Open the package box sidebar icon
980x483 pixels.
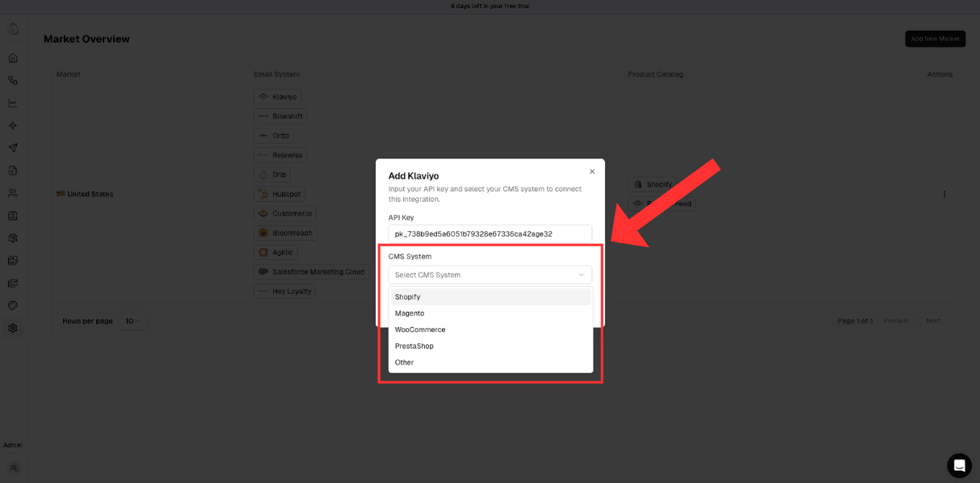[x=13, y=238]
